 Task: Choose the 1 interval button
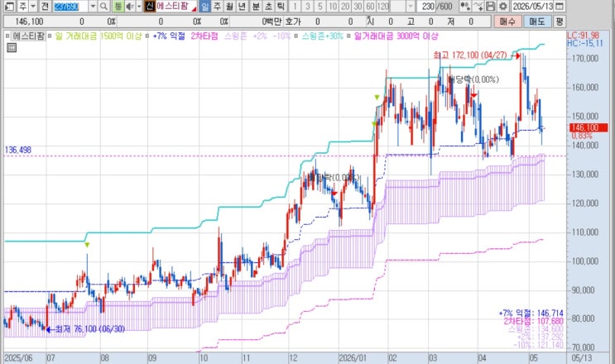295,7
